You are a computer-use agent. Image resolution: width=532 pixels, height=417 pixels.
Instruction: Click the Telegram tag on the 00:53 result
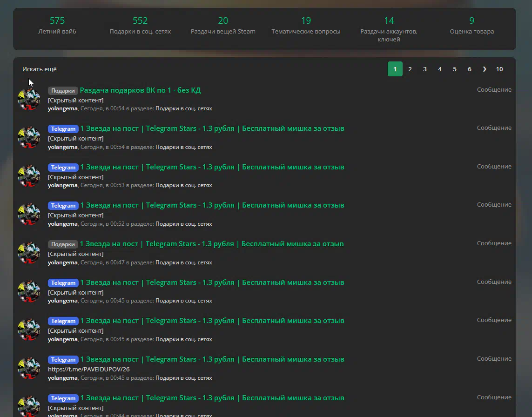(x=63, y=168)
